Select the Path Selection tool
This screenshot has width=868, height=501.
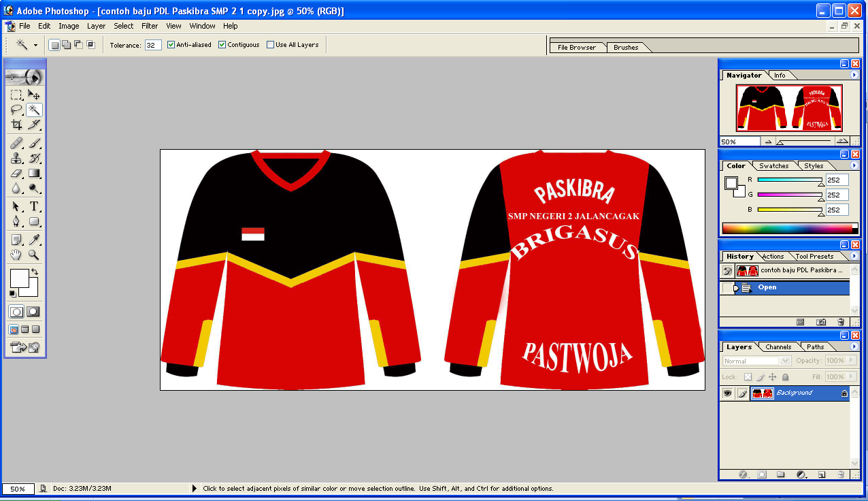(x=16, y=206)
